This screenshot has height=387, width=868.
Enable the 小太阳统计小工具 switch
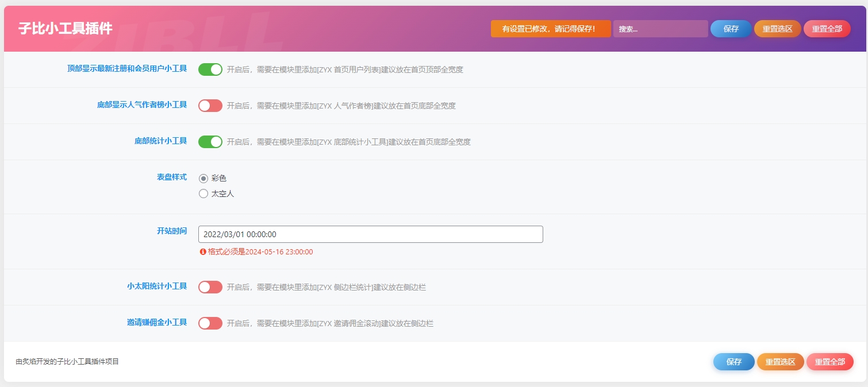click(x=210, y=287)
